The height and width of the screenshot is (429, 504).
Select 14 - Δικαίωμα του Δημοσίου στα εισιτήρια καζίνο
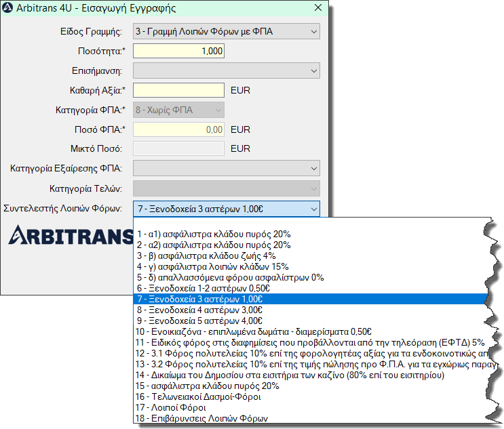coord(311,375)
